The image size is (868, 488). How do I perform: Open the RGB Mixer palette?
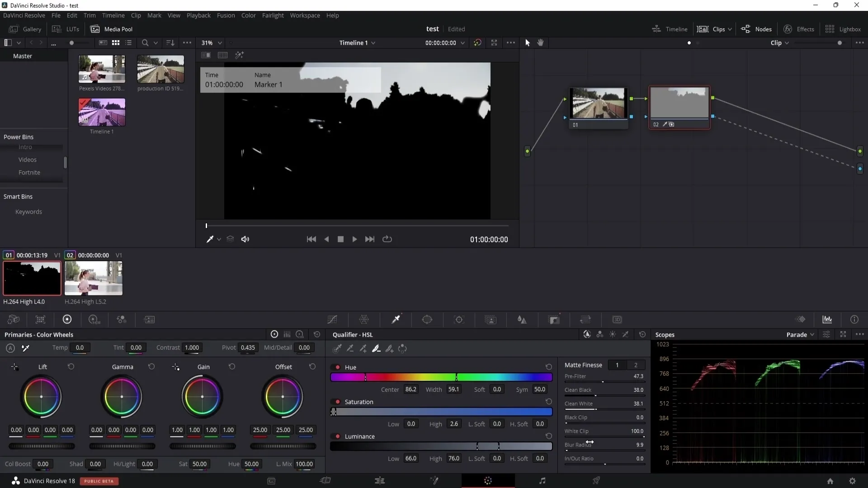pyautogui.click(x=122, y=319)
